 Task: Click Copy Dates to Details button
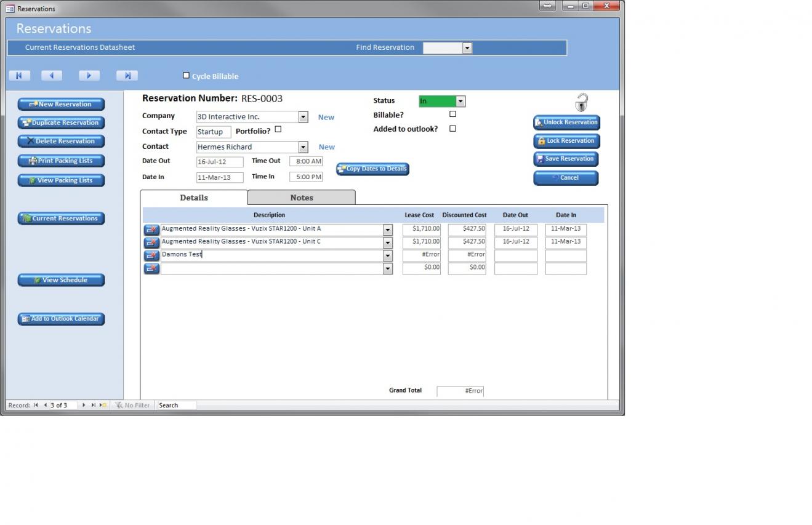(x=372, y=169)
